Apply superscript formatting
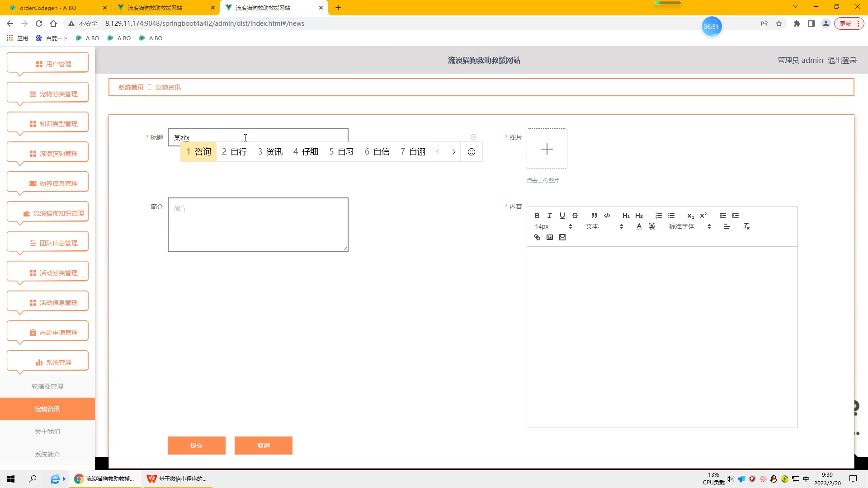The height and width of the screenshot is (488, 868). (x=703, y=216)
